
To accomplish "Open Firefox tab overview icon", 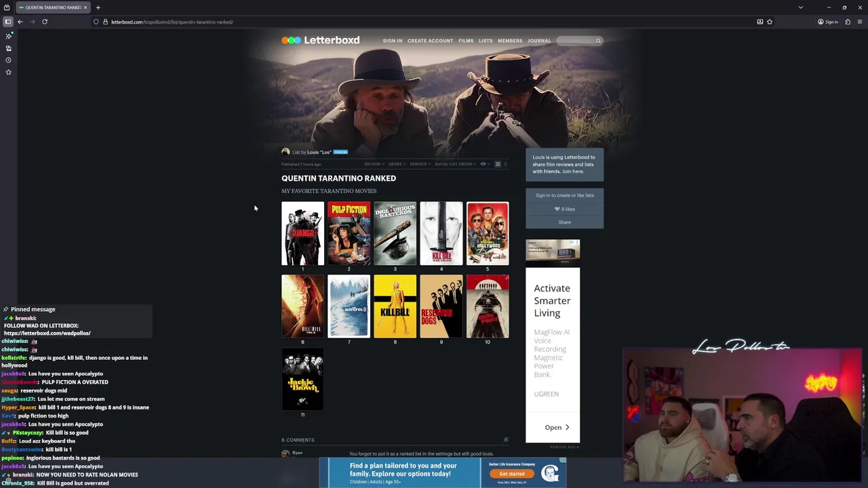I will coord(7,7).
